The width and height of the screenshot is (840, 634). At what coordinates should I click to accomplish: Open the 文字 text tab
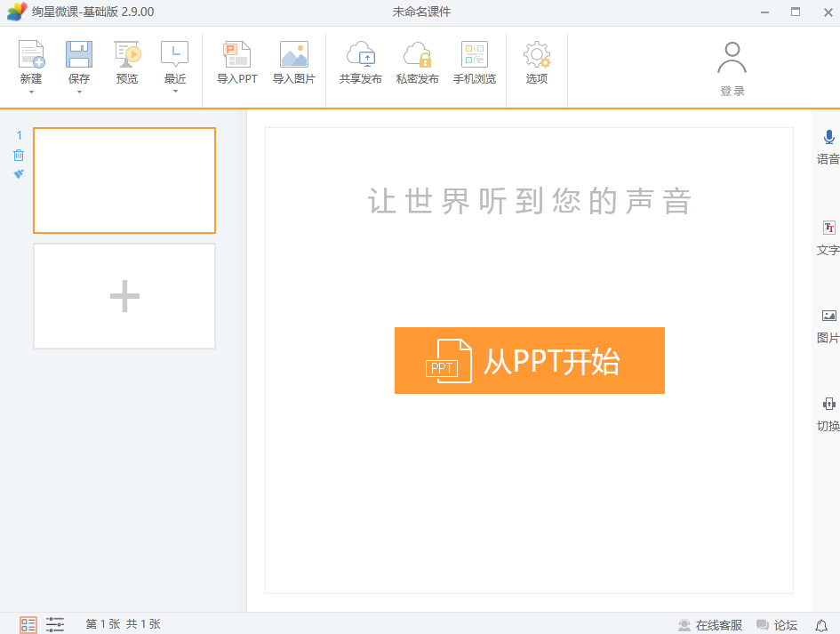click(x=828, y=238)
